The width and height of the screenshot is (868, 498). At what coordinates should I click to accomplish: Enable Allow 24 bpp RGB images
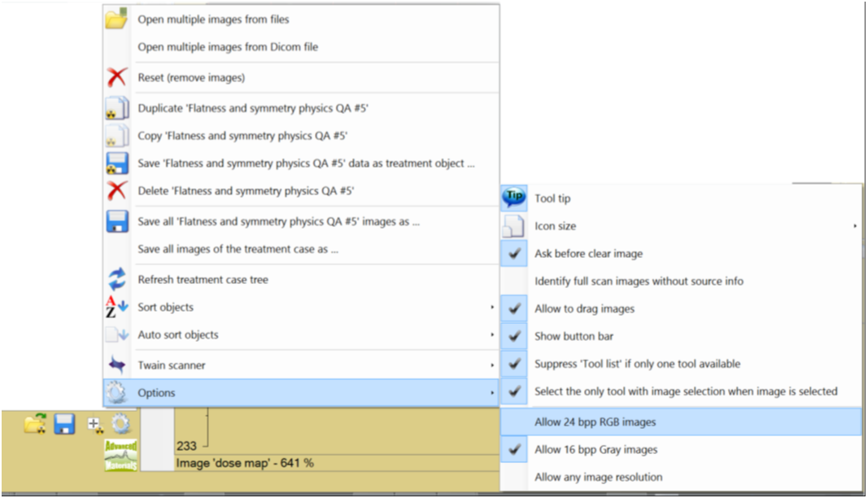click(681, 422)
